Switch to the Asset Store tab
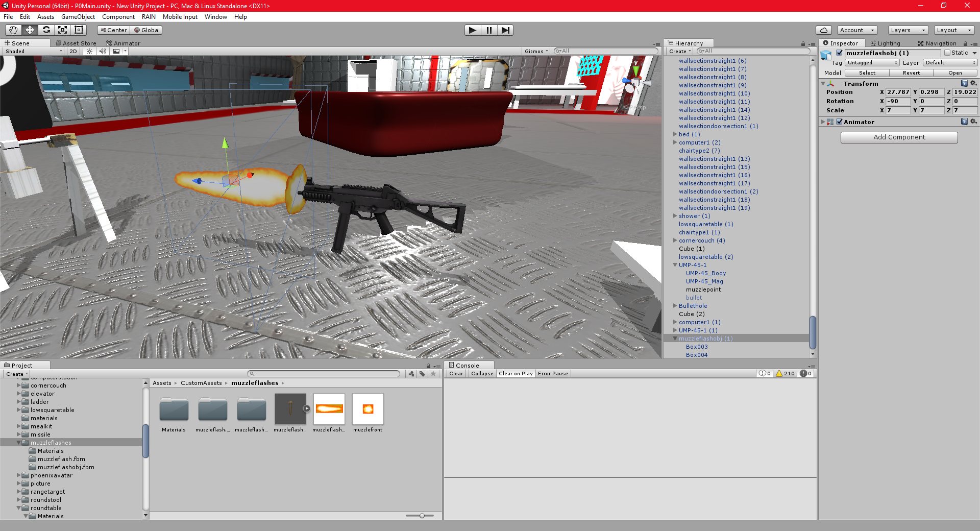 (x=76, y=43)
